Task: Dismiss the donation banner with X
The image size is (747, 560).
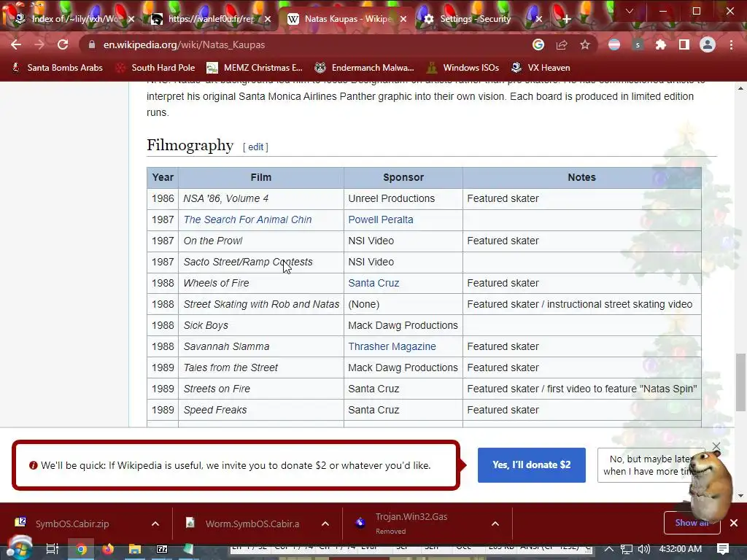Action: (716, 446)
